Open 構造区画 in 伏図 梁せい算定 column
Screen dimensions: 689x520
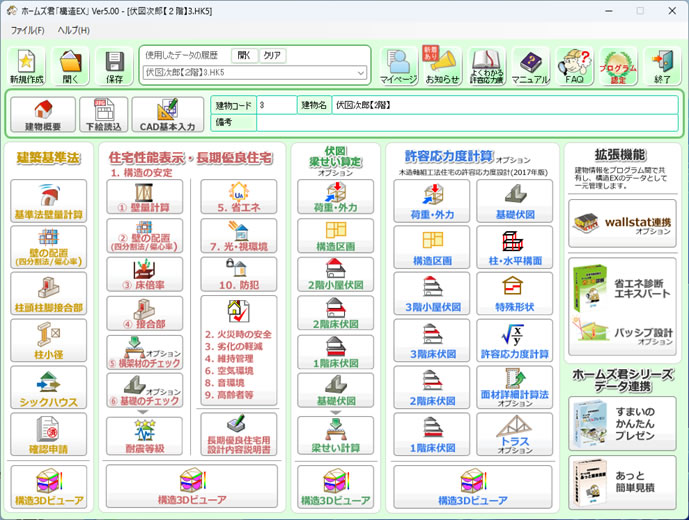[336, 236]
